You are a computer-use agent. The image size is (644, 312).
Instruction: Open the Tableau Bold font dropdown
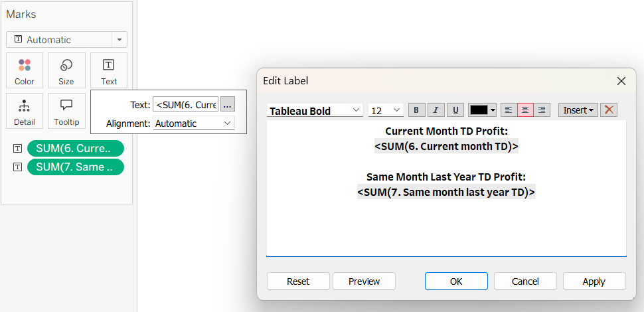(x=315, y=110)
